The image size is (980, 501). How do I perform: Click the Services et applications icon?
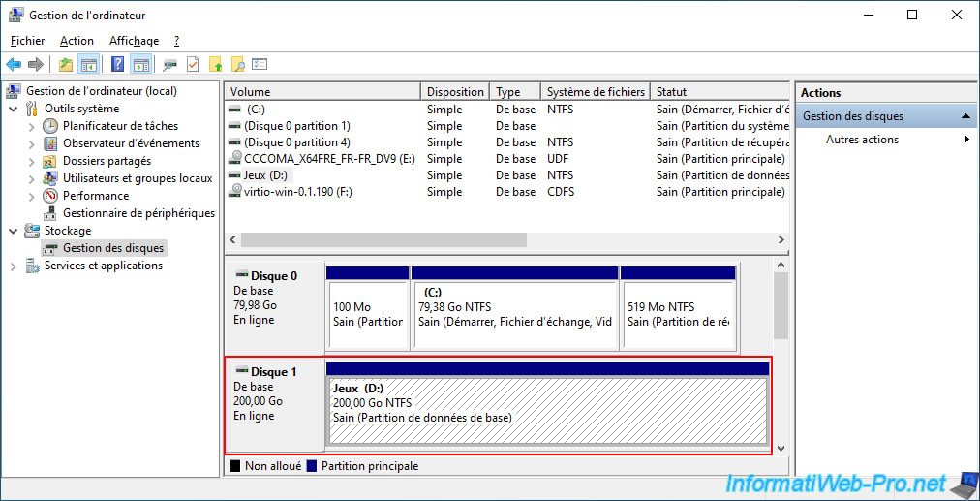point(32,266)
